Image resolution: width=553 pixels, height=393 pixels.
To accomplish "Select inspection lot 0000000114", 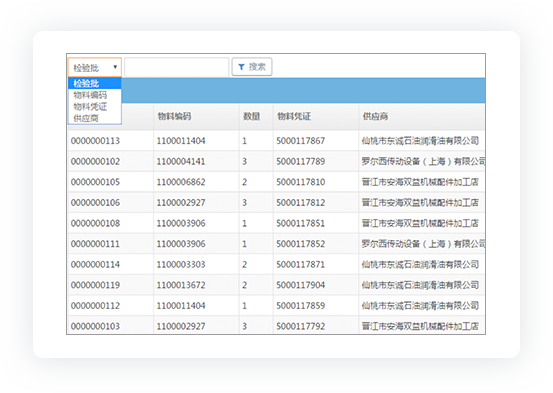I will pyautogui.click(x=95, y=264).
